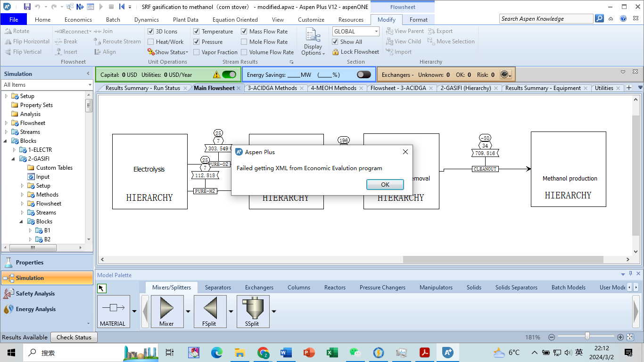
Task: Select the FSplit block in Model Palette
Action: (210, 311)
